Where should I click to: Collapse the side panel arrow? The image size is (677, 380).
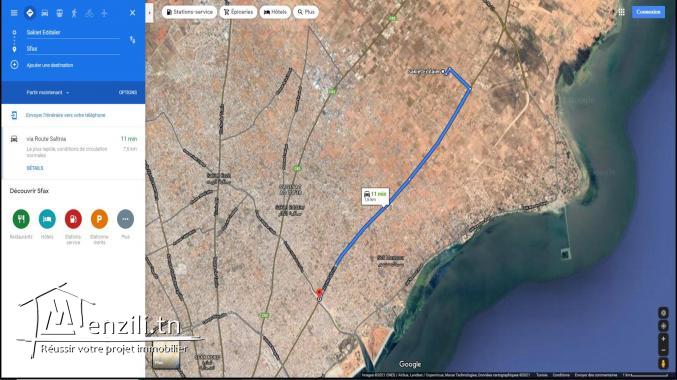click(x=149, y=13)
